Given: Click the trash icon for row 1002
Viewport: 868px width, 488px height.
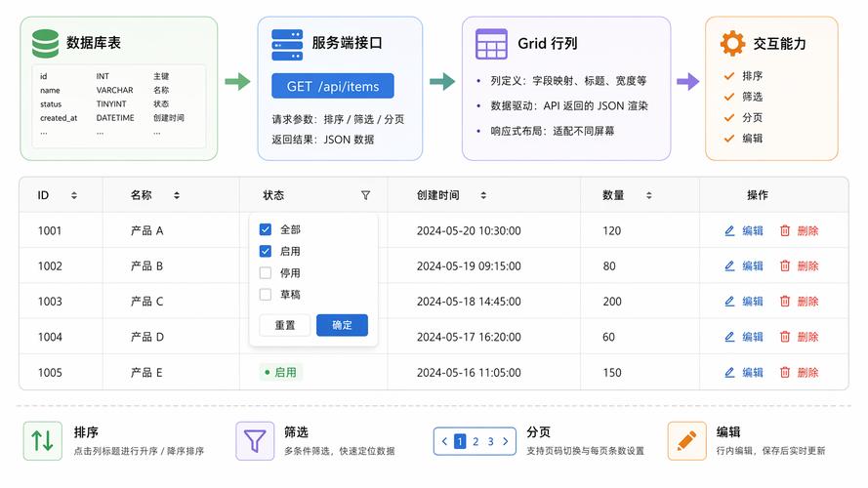Looking at the screenshot, I should point(784,266).
